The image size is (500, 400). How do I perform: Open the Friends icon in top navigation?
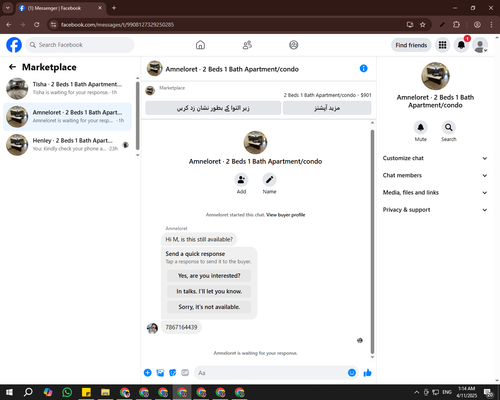click(x=247, y=45)
